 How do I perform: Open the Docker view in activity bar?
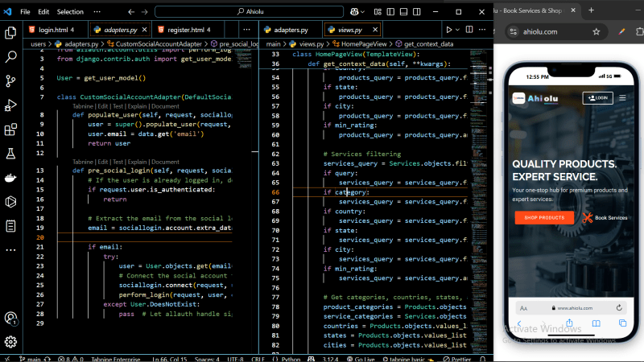tap(11, 178)
